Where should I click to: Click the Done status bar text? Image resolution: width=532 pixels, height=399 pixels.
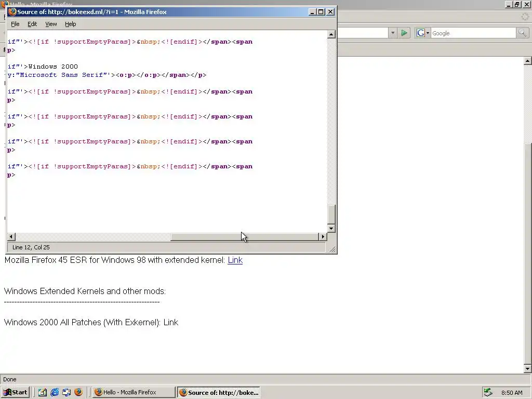coord(10,379)
